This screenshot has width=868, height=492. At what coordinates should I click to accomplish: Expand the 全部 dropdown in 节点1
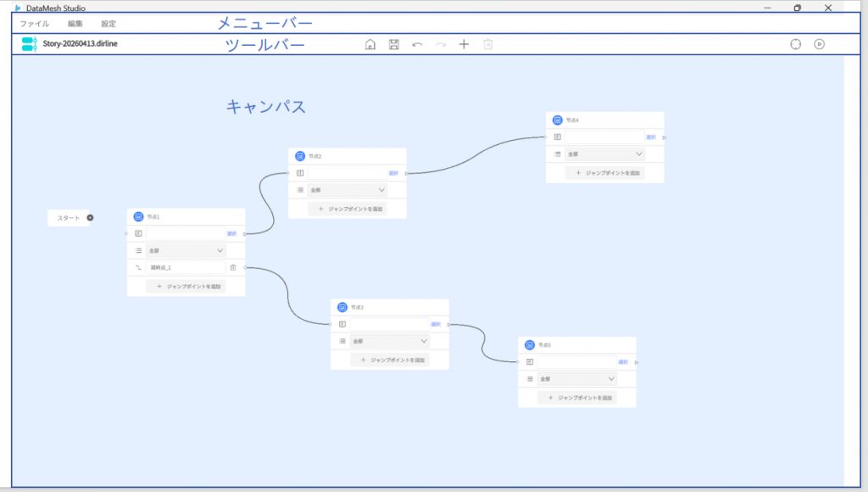(186, 250)
